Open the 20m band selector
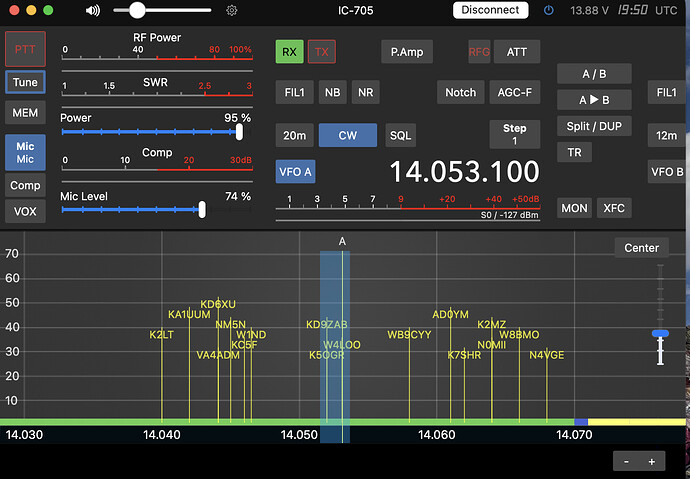 [294, 135]
